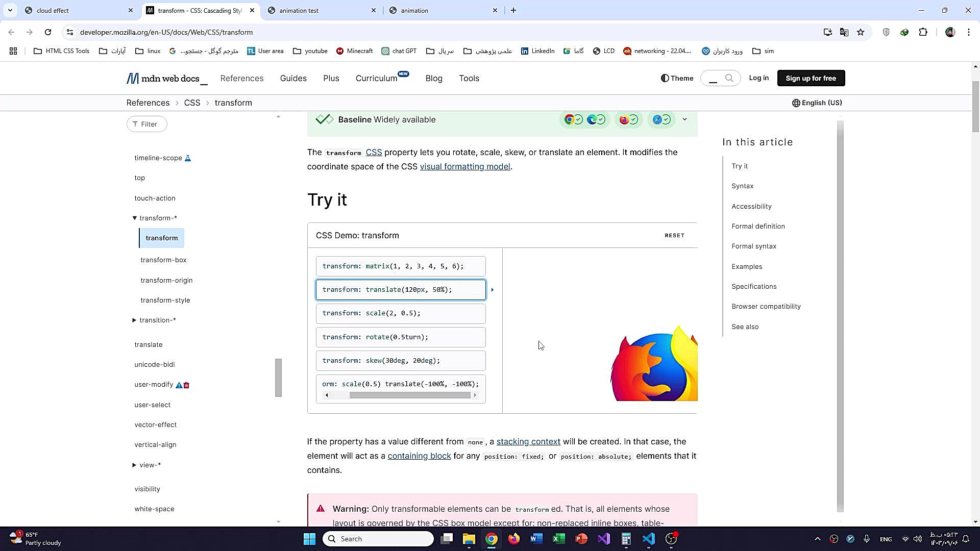
Task: Open the Guides menu
Action: point(293,78)
